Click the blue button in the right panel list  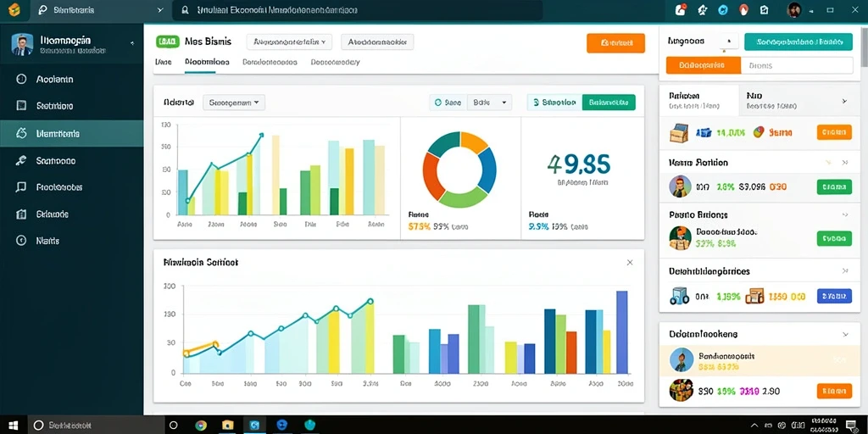[834, 296]
